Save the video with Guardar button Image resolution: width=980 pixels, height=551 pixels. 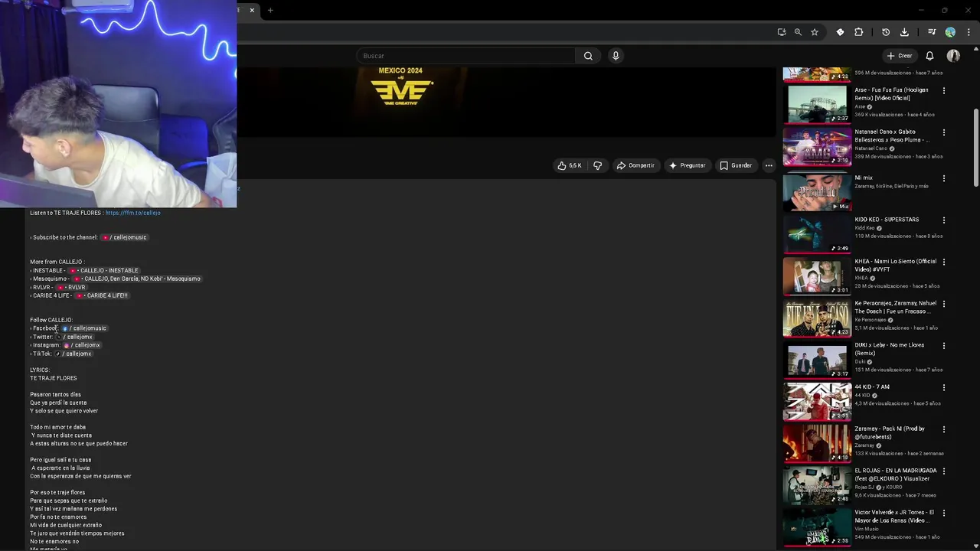(736, 165)
